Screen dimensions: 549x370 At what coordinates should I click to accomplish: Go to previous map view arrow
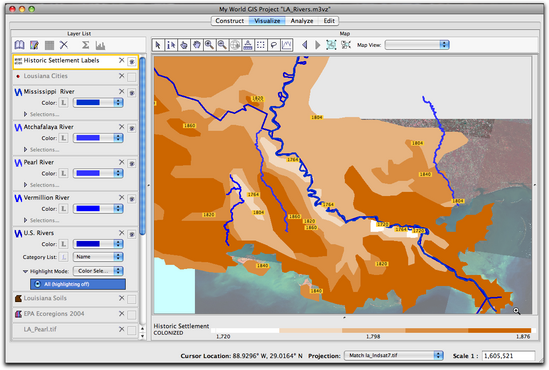pyautogui.click(x=305, y=45)
